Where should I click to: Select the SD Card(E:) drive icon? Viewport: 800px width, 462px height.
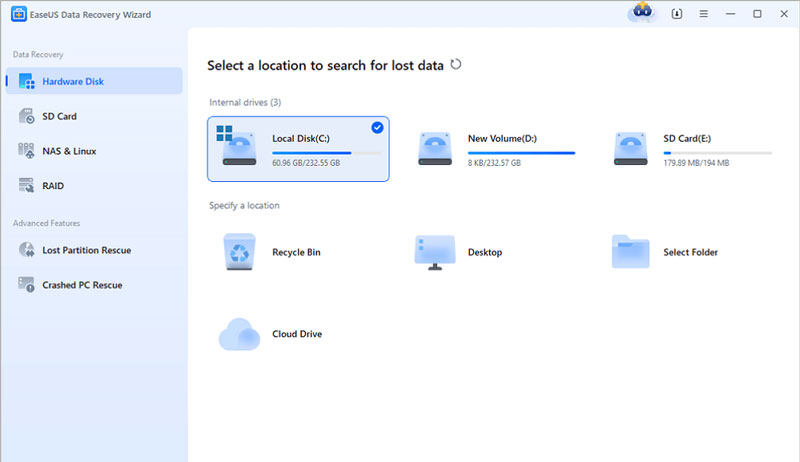click(631, 147)
